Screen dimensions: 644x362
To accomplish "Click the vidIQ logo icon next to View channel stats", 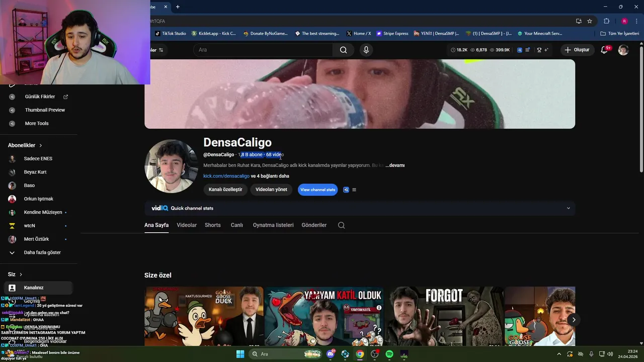I will pyautogui.click(x=346, y=190).
